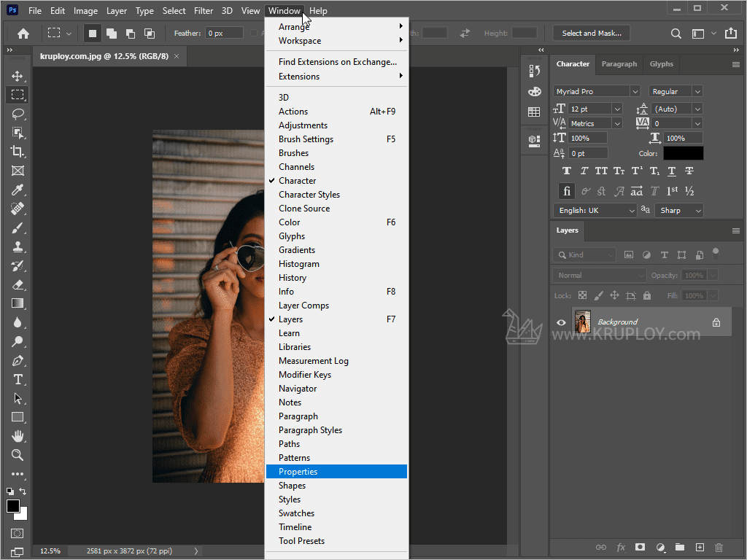Select the Object Selection tool

click(18, 133)
